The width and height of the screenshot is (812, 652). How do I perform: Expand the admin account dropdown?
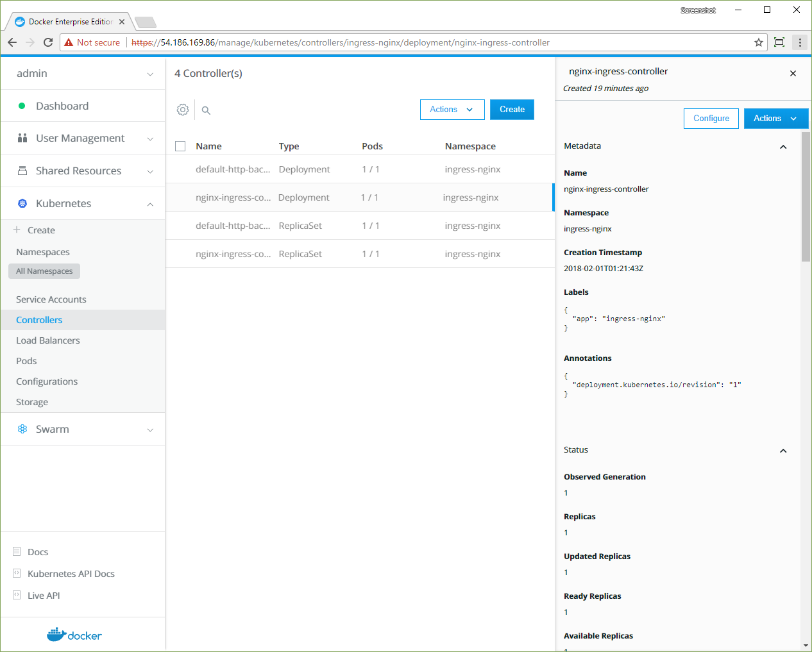point(150,74)
